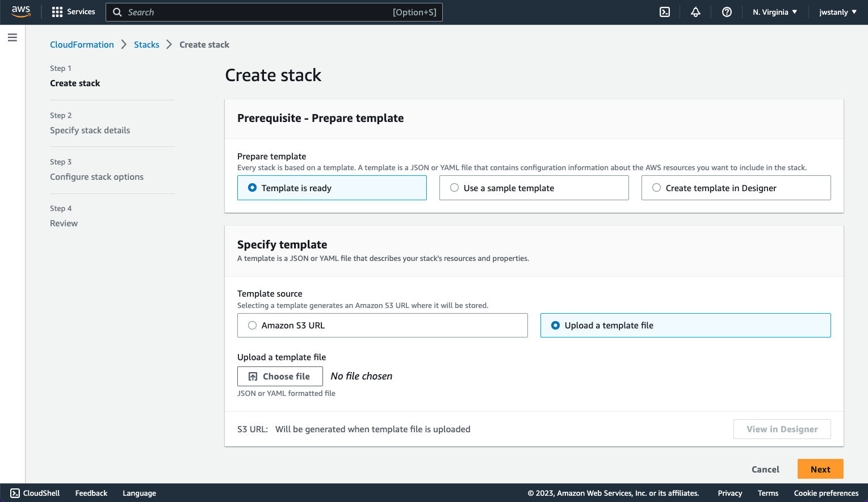Click the View in Designer button
The height and width of the screenshot is (502, 868).
point(782,429)
